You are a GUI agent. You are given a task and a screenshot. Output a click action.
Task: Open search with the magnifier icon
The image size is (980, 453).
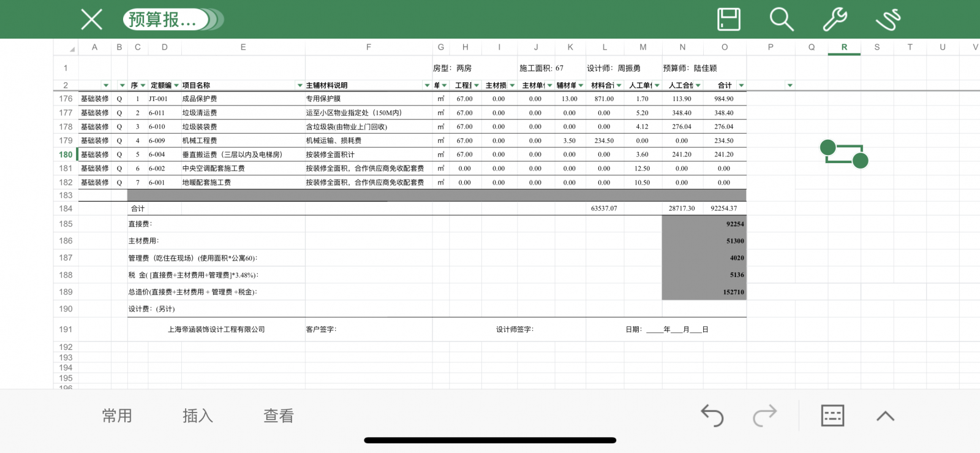(x=782, y=20)
